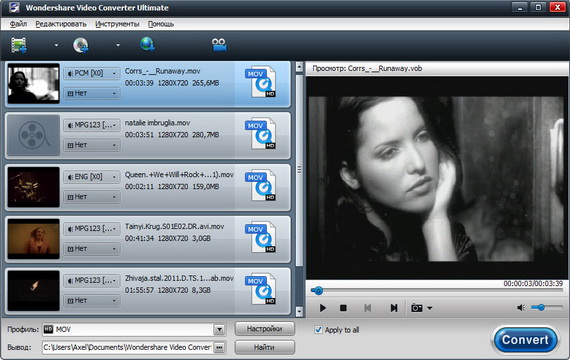Click the file name Tainyi.Krug.S01E02.DR.avi.mov

tap(174, 227)
